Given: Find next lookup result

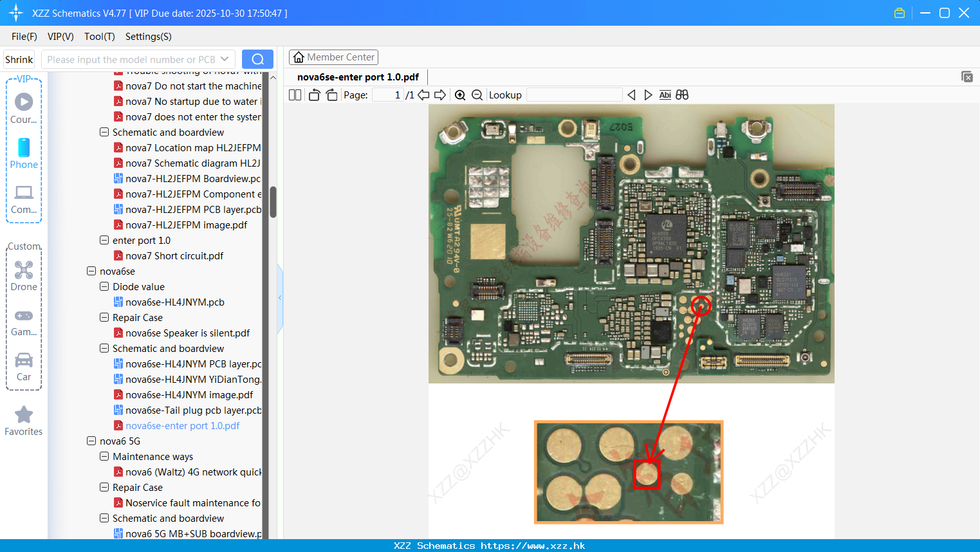Looking at the screenshot, I should point(648,95).
